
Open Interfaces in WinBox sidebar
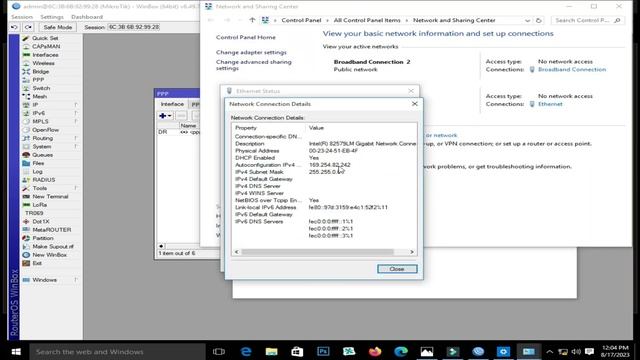point(45,55)
